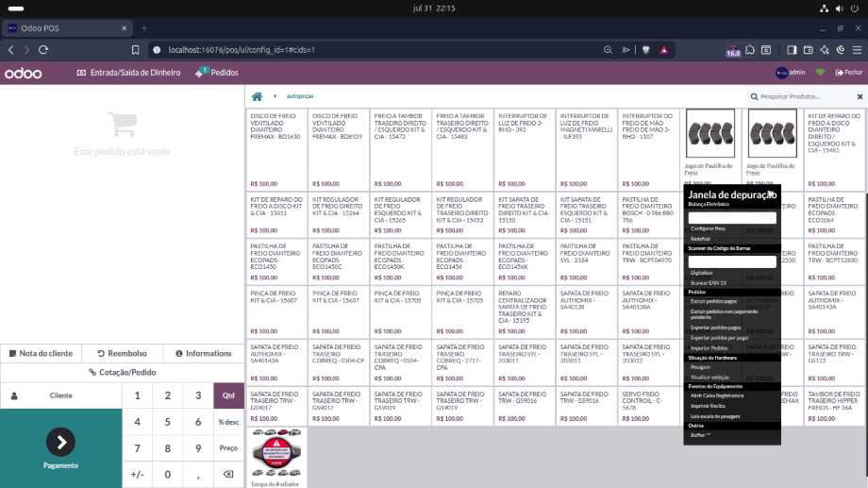868x488 pixels.
Task: Click the admin user avatar
Action: (x=781, y=73)
